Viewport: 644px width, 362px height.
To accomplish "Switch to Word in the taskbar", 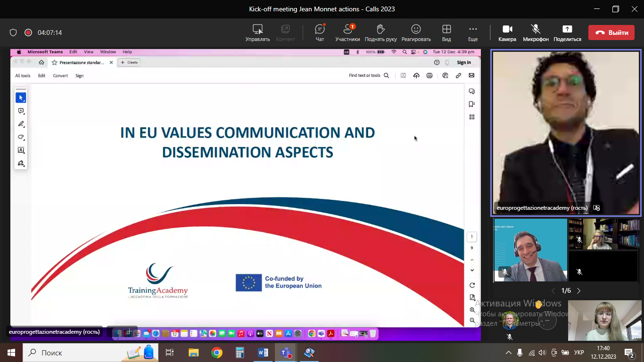I will tap(263, 353).
